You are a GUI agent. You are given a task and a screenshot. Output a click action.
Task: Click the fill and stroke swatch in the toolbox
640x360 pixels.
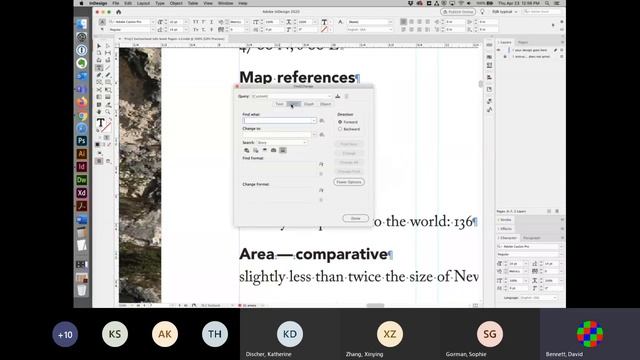(x=105, y=125)
